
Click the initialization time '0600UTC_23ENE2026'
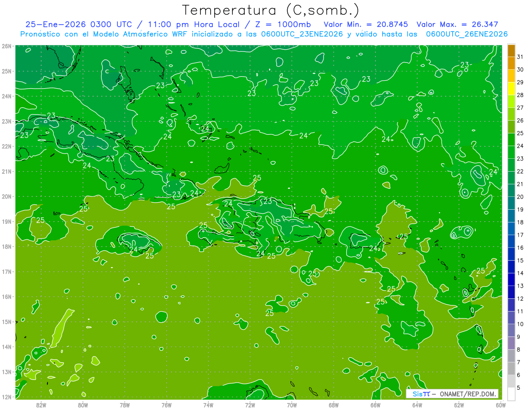tap(302, 34)
